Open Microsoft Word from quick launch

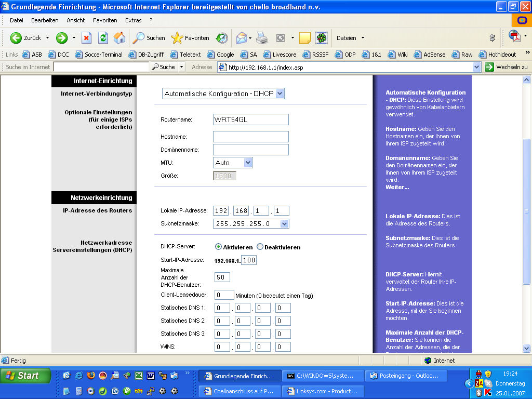pyautogui.click(x=151, y=375)
